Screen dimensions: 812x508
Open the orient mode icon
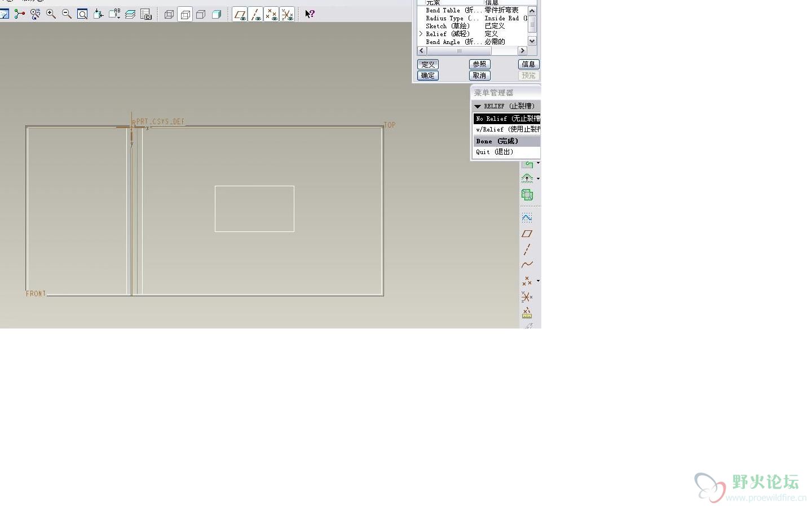coord(36,14)
